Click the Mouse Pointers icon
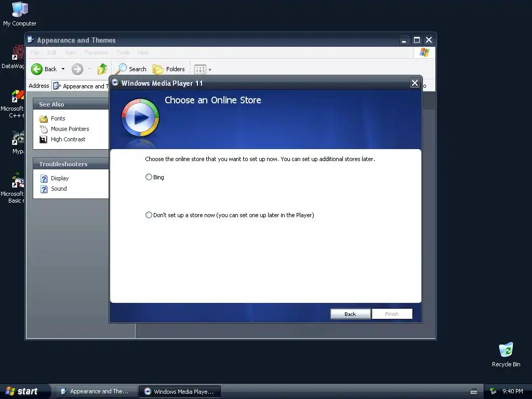 (x=44, y=129)
